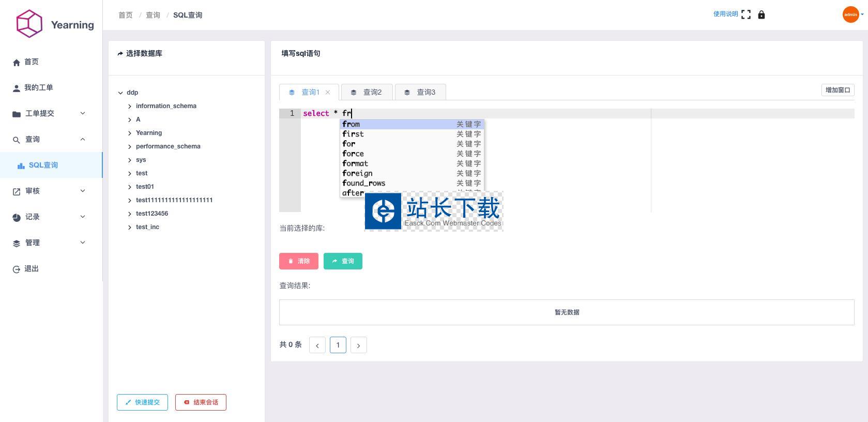Choose 'format' autocomplete suggestion
The height and width of the screenshot is (422, 868).
tap(412, 163)
